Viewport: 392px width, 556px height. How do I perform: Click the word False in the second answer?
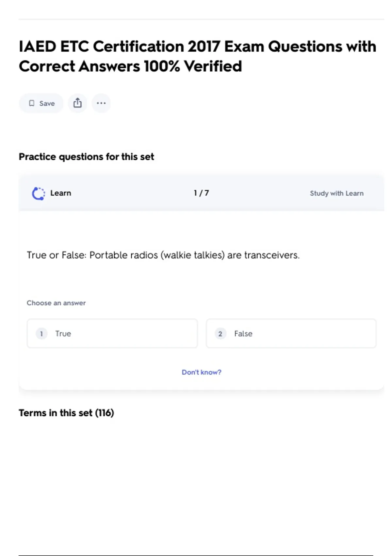coord(243,334)
